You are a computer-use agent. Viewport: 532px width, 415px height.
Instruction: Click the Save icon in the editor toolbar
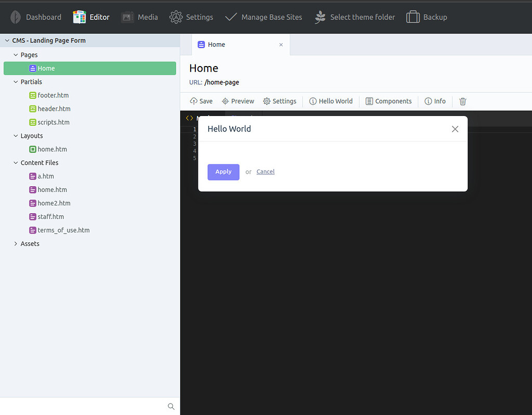pos(192,101)
